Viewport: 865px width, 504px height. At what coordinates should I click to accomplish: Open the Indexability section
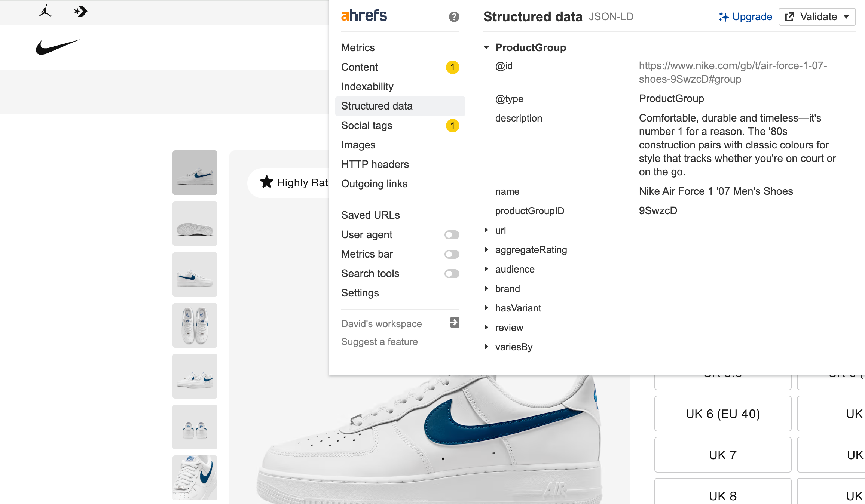tap(367, 87)
